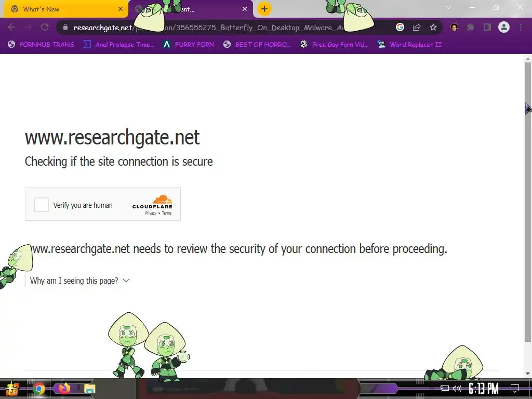Open network status tray icon
The image size is (532, 399).
pos(445,389)
